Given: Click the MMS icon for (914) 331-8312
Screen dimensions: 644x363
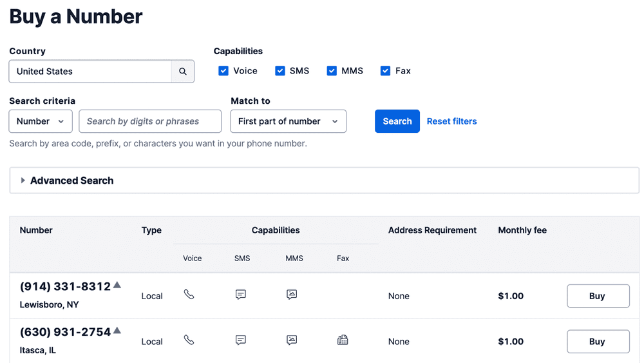Looking at the screenshot, I should [292, 295].
